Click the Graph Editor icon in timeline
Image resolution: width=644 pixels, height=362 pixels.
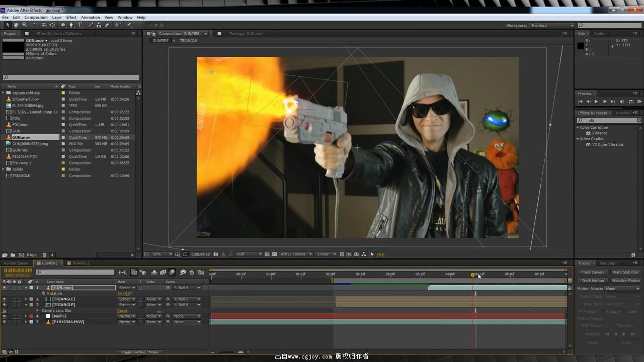point(200,273)
